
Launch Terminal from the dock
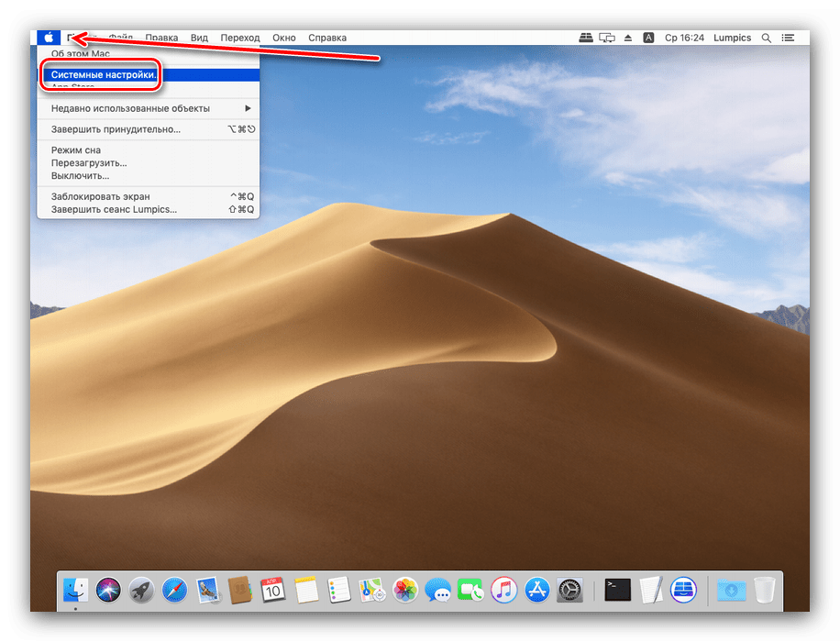[618, 589]
